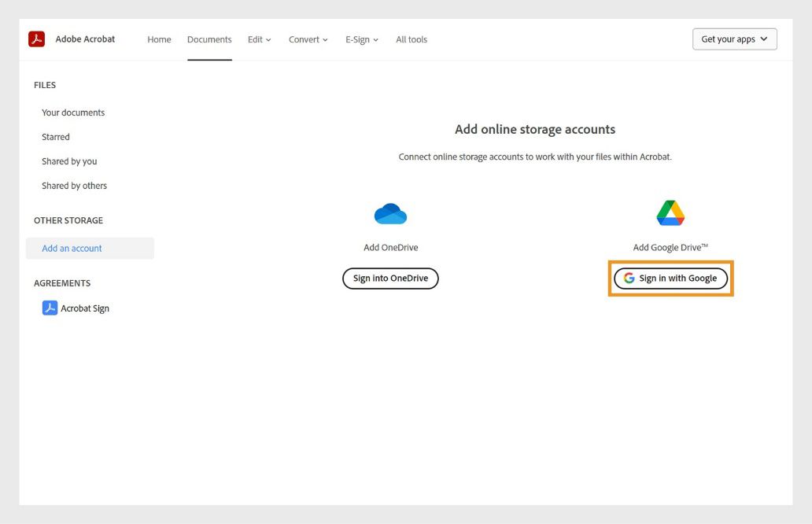Viewport: 812px width, 524px height.
Task: View Starred files
Action: (55, 137)
